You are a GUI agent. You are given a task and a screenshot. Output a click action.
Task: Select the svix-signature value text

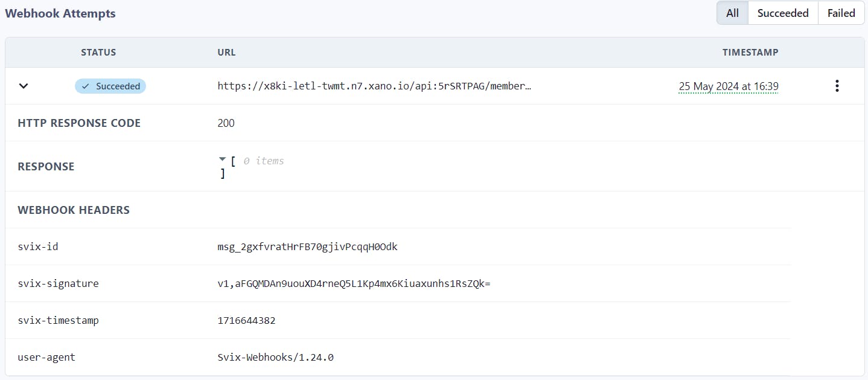tap(354, 283)
